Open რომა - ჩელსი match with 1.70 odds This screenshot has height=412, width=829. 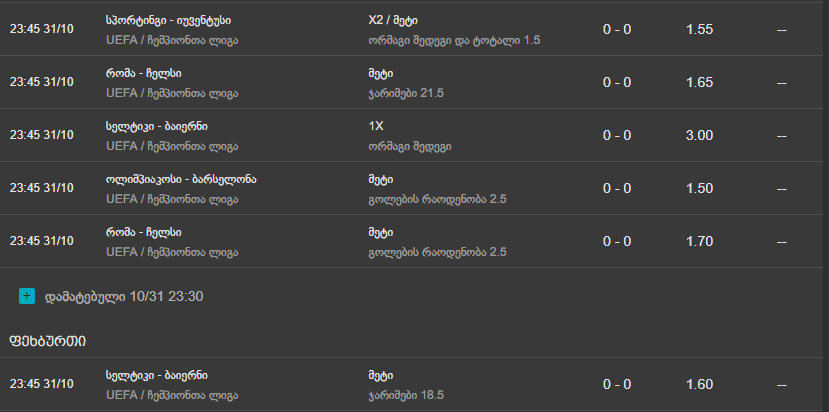143,232
